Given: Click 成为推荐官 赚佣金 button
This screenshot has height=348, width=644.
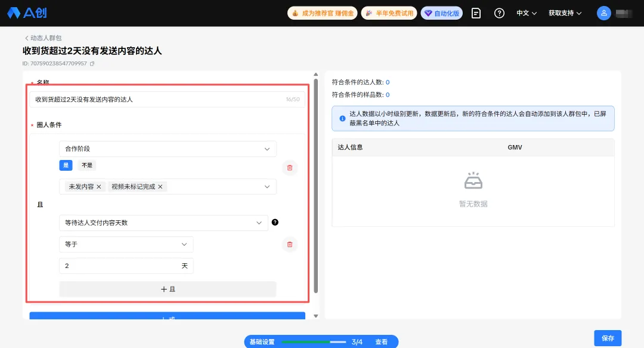Looking at the screenshot, I should 323,13.
